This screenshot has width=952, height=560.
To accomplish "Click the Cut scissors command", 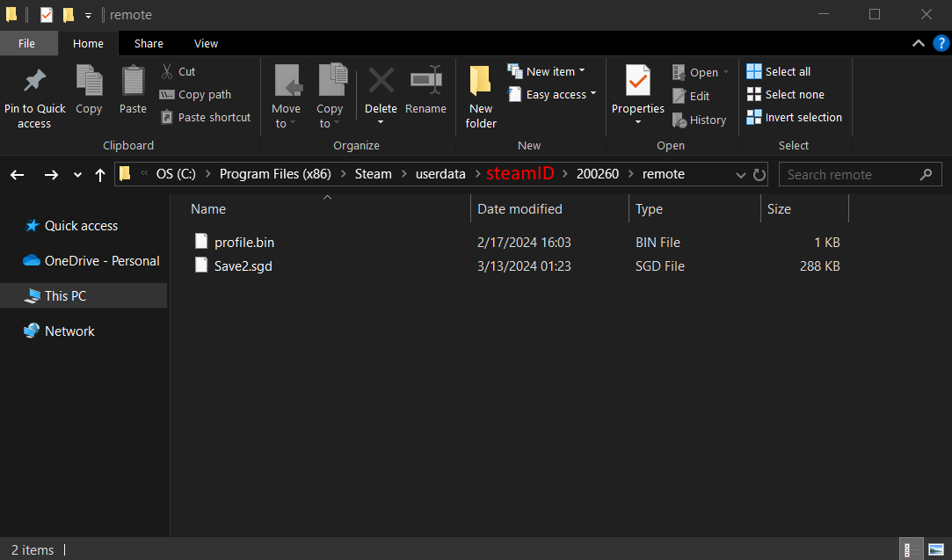I will pos(178,72).
